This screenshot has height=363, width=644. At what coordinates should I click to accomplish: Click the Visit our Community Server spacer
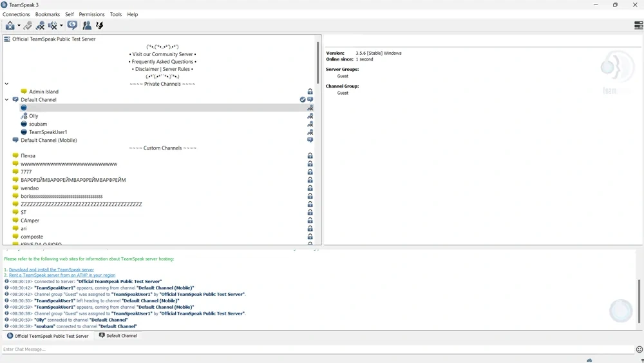pos(163,54)
